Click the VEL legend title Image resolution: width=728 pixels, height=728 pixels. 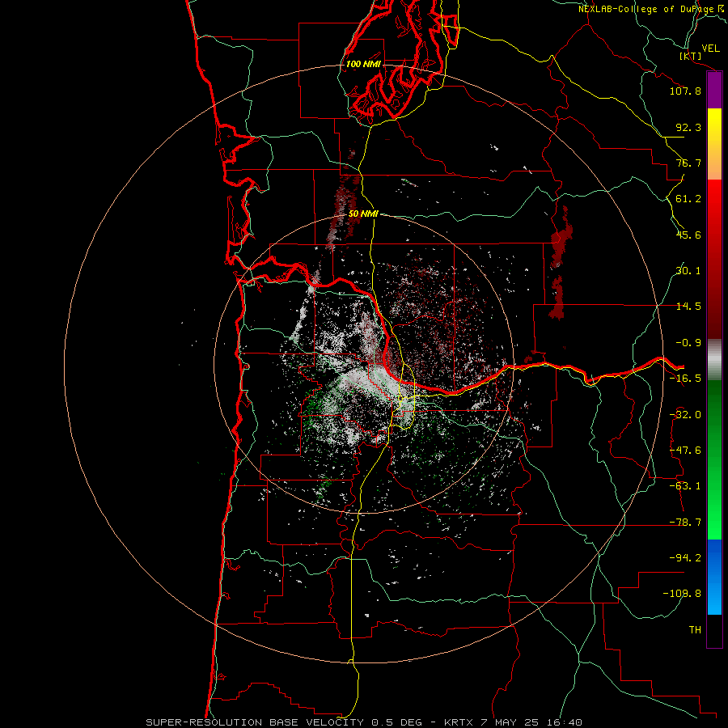[710, 49]
